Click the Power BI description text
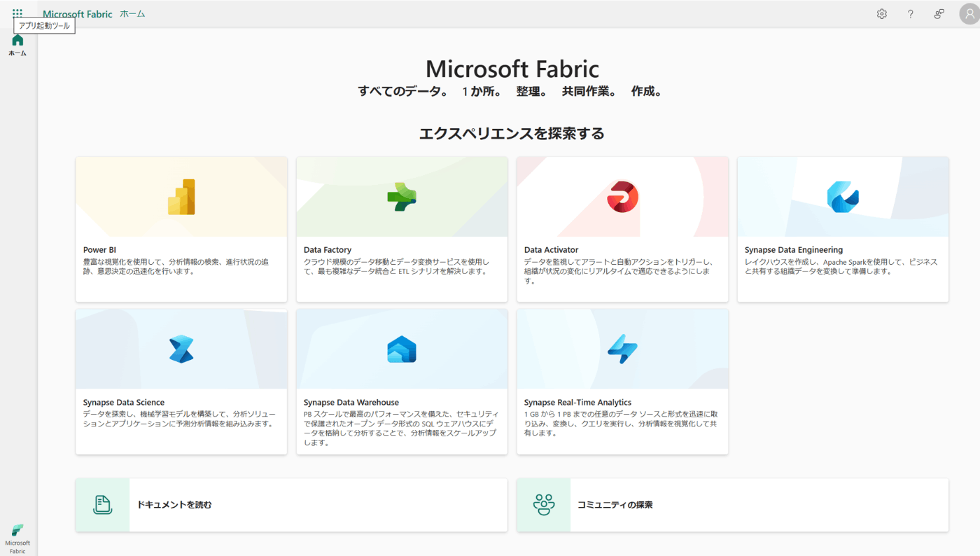This screenshot has height=556, width=980. tap(176, 267)
